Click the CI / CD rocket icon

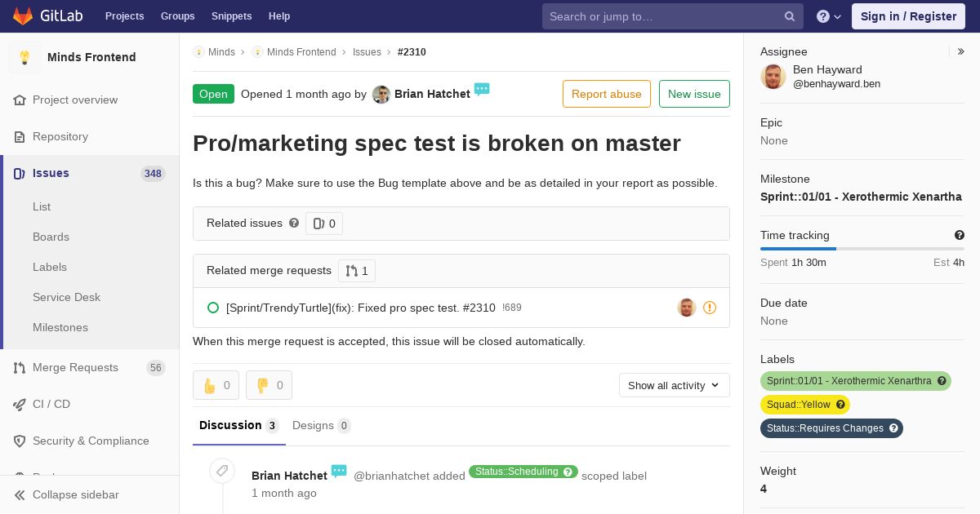[20, 404]
